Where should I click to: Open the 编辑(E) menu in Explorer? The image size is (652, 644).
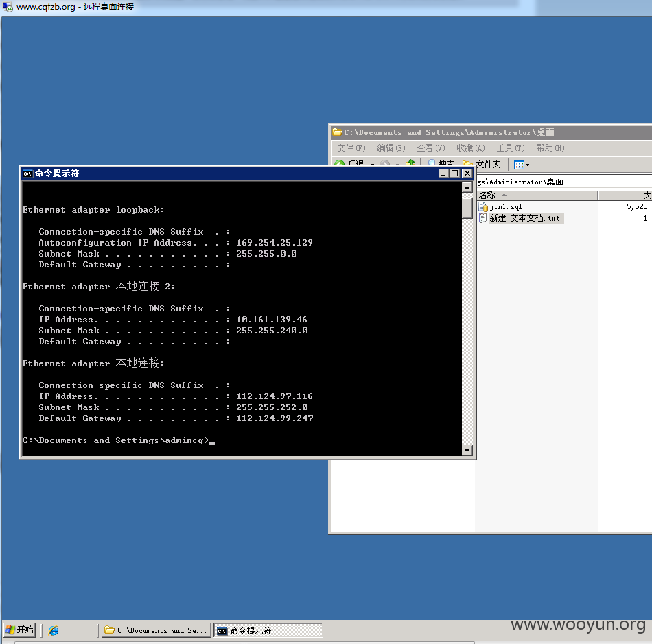coord(391,148)
